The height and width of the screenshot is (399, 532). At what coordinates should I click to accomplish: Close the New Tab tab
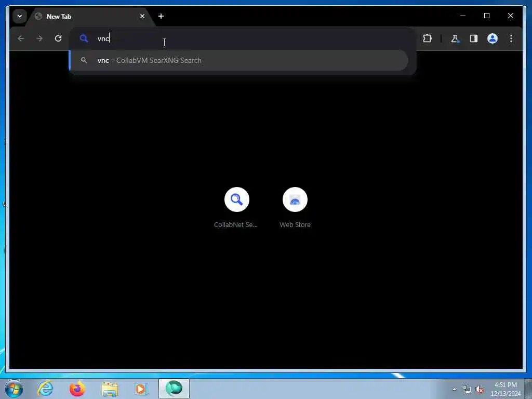tap(142, 16)
